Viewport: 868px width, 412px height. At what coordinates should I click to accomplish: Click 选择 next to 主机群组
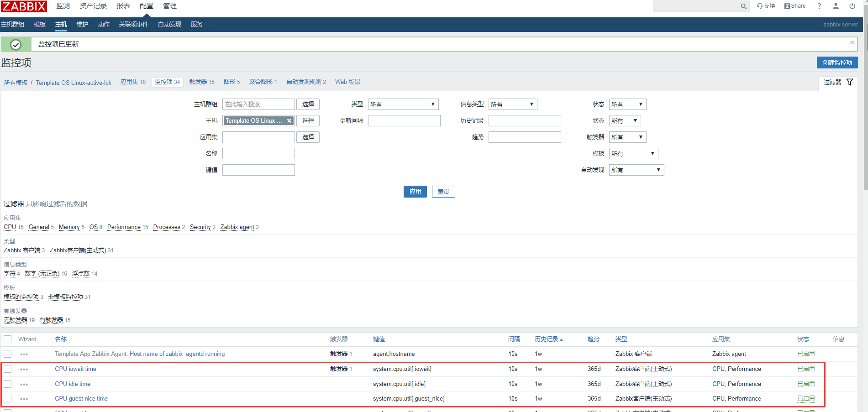pyautogui.click(x=308, y=104)
